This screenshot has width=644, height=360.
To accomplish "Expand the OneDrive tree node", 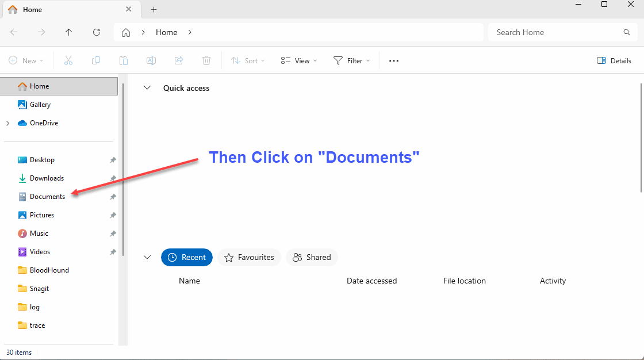I will [8, 123].
